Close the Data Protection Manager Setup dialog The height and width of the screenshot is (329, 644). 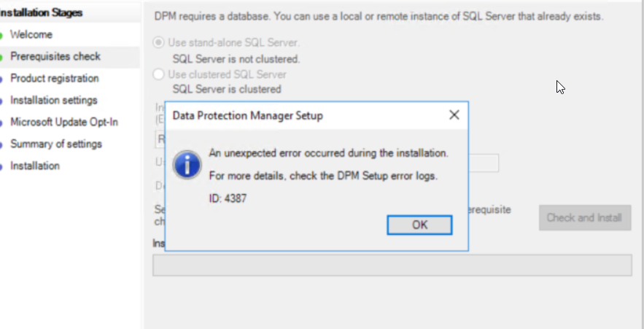click(454, 115)
